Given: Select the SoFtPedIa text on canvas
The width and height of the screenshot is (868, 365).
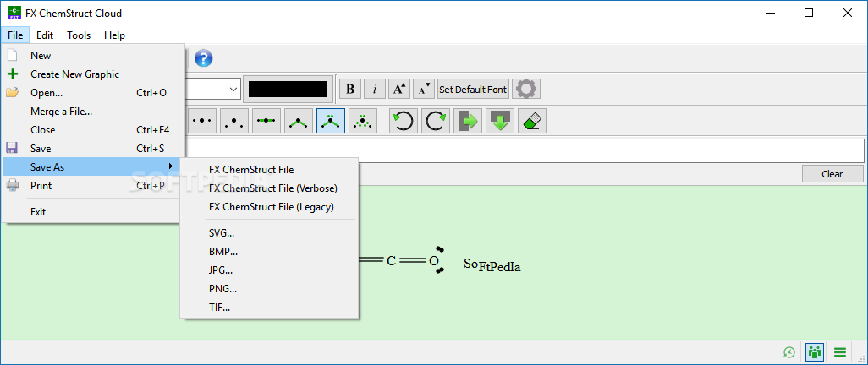Looking at the screenshot, I should pyautogui.click(x=492, y=265).
